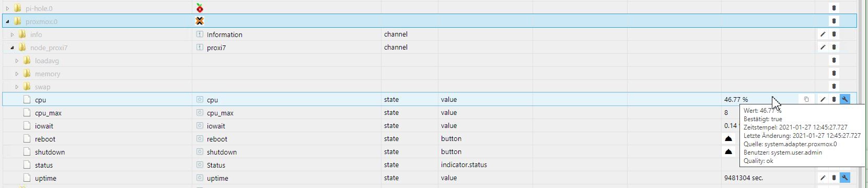Select the cpu_max state row
The height and width of the screenshot is (188, 868).
pyautogui.click(x=430, y=112)
